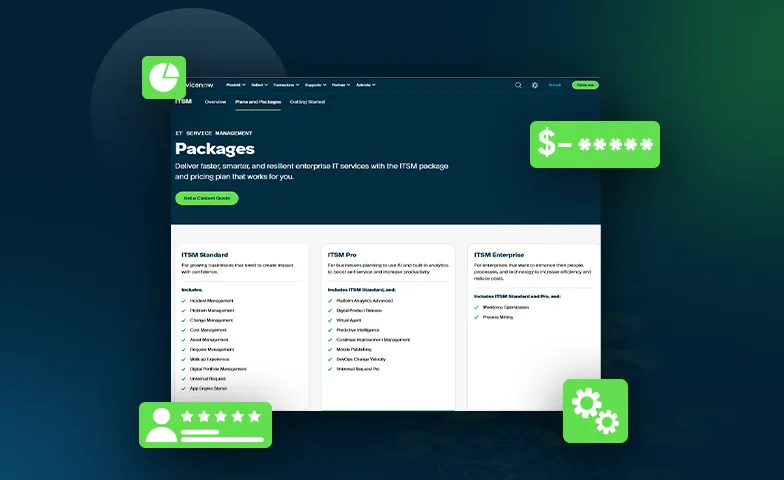Click Walk-up Experience in the ITSM Standard list

point(210,359)
